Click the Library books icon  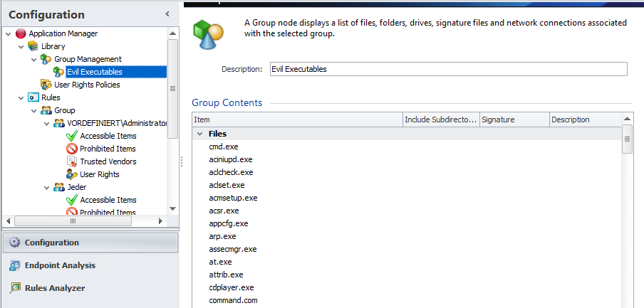point(33,46)
